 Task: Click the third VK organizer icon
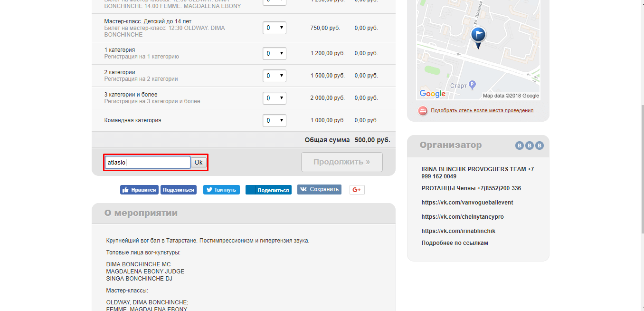[540, 146]
